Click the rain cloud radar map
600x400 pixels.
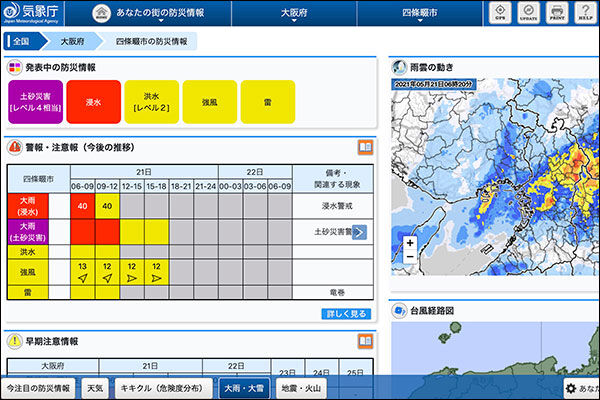pyautogui.click(x=495, y=177)
